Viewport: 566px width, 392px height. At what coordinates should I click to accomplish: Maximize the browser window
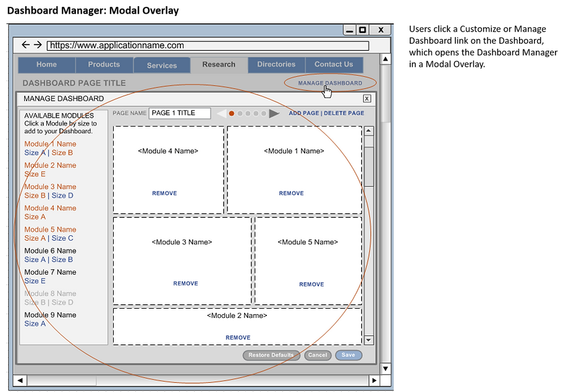[363, 30]
